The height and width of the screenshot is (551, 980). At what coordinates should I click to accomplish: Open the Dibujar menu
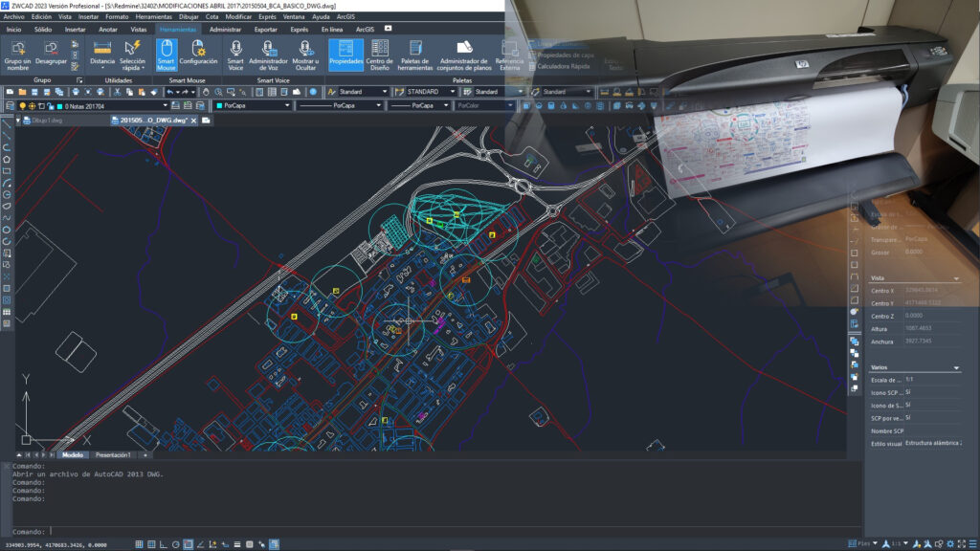[189, 17]
